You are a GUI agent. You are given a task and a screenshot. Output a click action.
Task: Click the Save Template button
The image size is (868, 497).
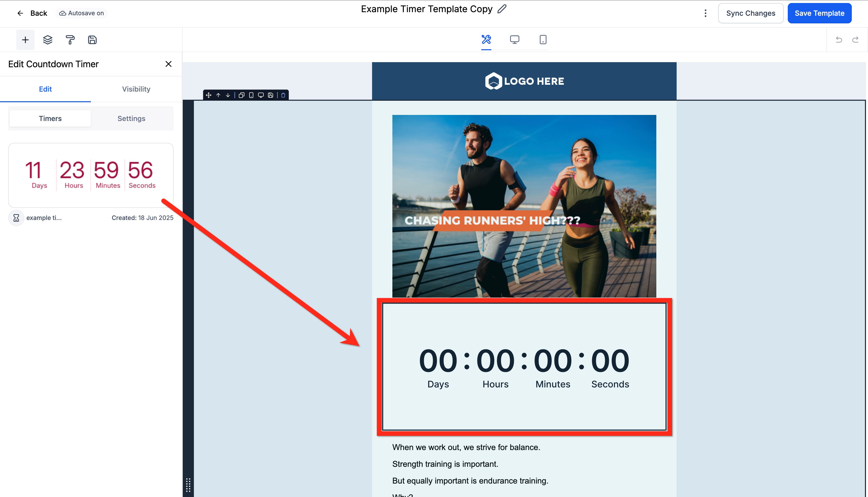(x=819, y=13)
